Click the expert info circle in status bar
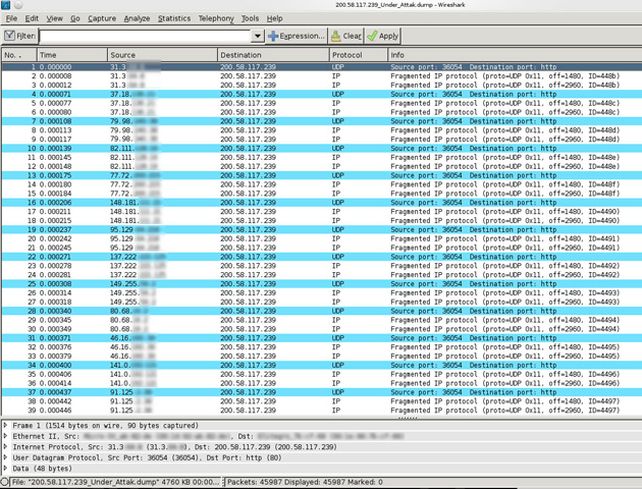This screenshot has width=642, height=489. pos(4,482)
